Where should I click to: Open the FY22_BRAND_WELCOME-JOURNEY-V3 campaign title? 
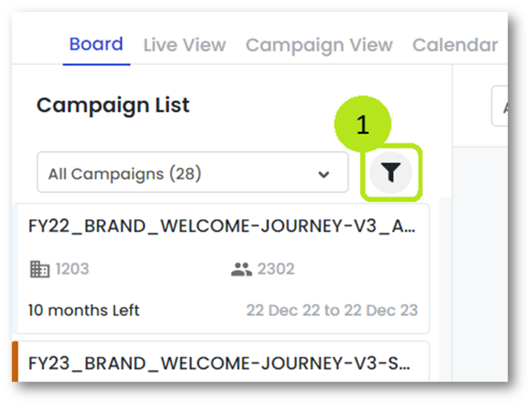click(222, 227)
